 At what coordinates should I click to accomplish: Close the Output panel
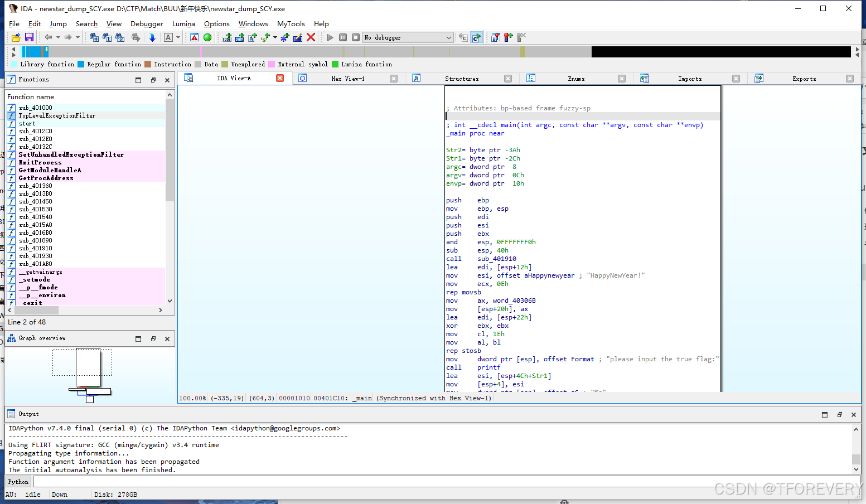(854, 415)
